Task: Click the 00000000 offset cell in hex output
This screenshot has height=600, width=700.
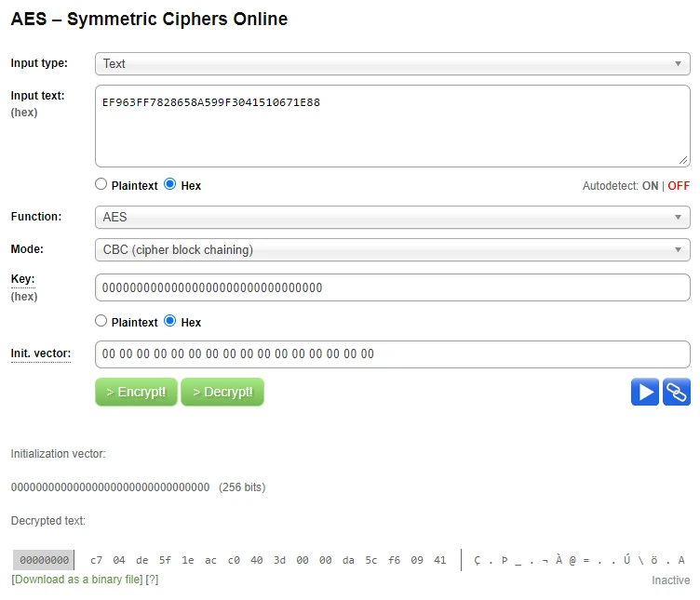Action: click(x=43, y=560)
